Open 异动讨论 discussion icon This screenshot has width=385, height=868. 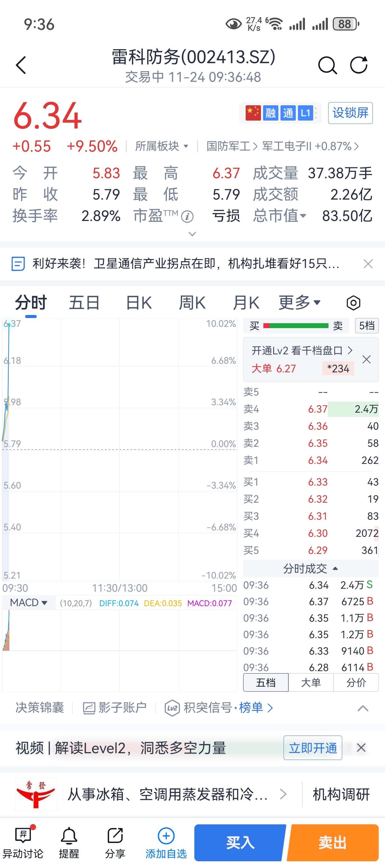coord(23,842)
